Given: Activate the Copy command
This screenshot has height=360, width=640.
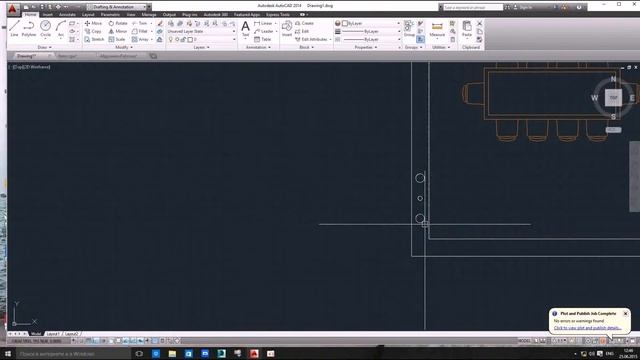Looking at the screenshot, I should (93, 31).
